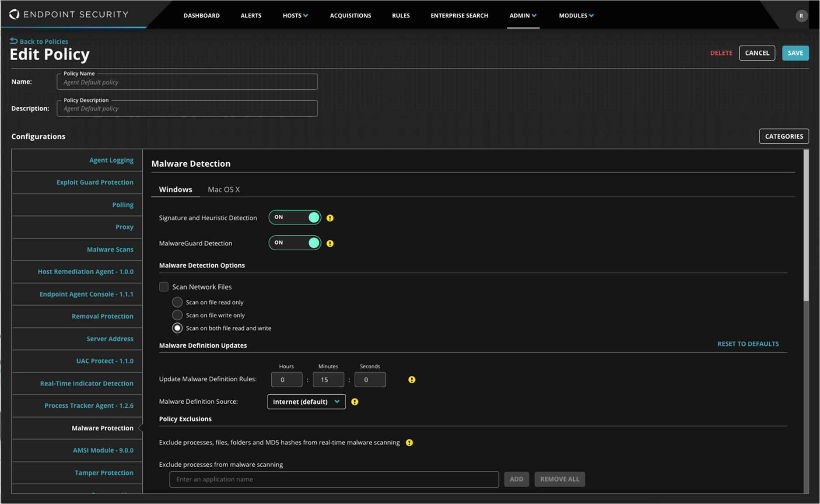Viewport: 820px width, 504px height.
Task: Open Proxy configuration
Action: coord(77,227)
